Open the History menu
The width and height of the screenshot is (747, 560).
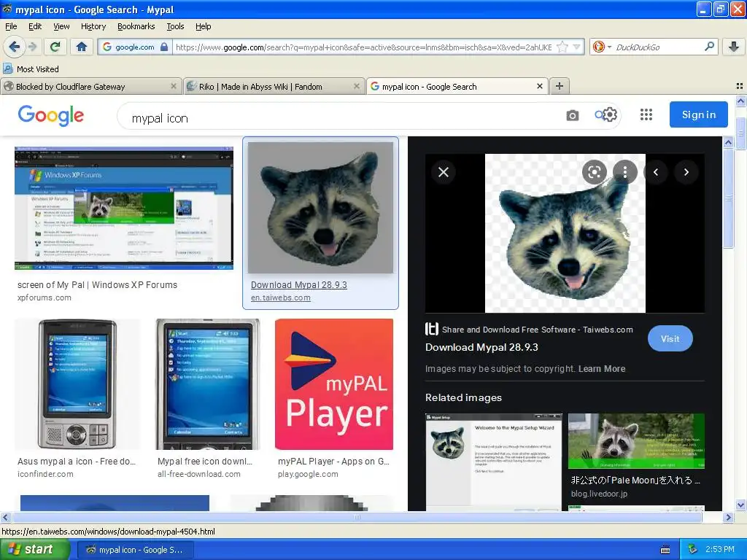click(93, 26)
